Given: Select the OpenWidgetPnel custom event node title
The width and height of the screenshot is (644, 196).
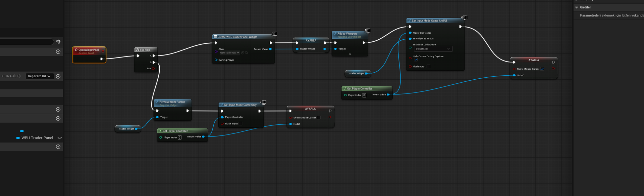Looking at the screenshot, I should pyautogui.click(x=89, y=50).
